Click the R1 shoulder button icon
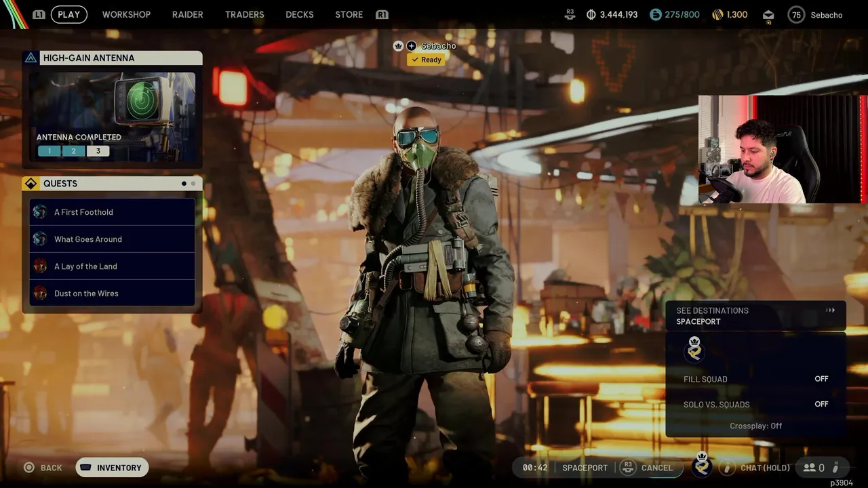868x488 pixels. (382, 14)
